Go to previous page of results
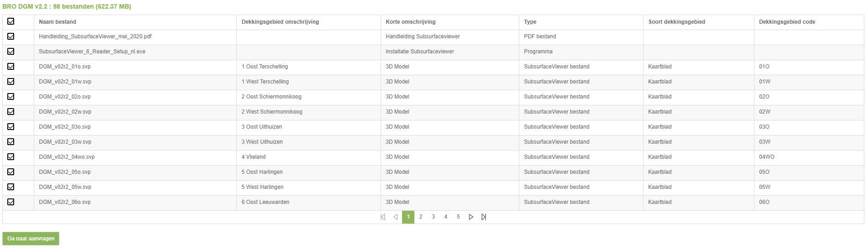868x250 pixels. pos(396,217)
